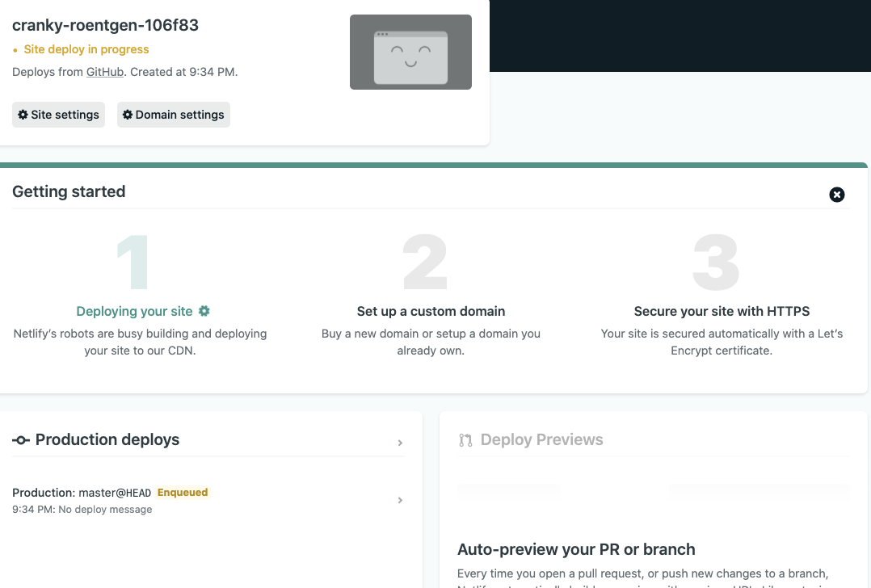The height and width of the screenshot is (588, 871).
Task: Click the chevron on the master@HEAD deploy row
Action: point(400,500)
